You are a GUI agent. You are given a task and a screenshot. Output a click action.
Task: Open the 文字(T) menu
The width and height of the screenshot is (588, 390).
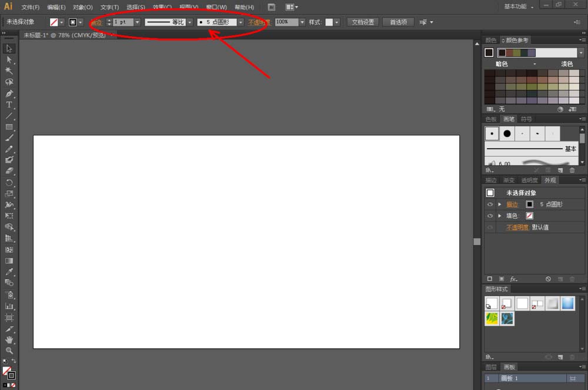pos(109,7)
